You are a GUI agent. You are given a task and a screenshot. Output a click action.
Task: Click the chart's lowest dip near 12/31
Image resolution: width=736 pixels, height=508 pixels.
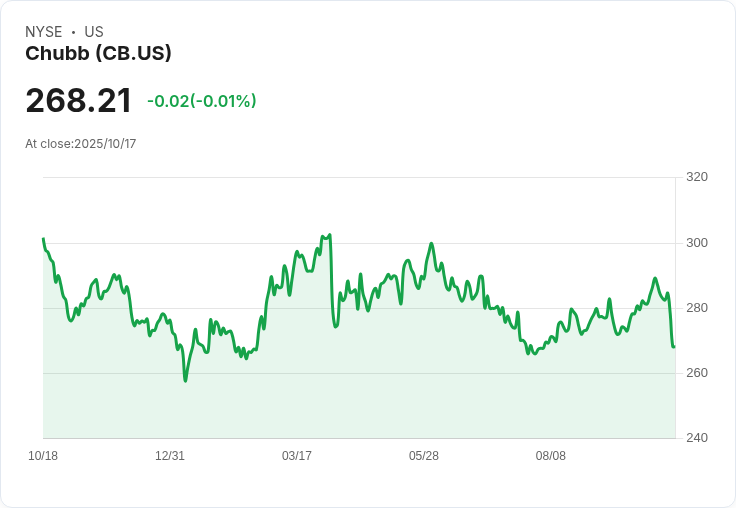(x=185, y=381)
